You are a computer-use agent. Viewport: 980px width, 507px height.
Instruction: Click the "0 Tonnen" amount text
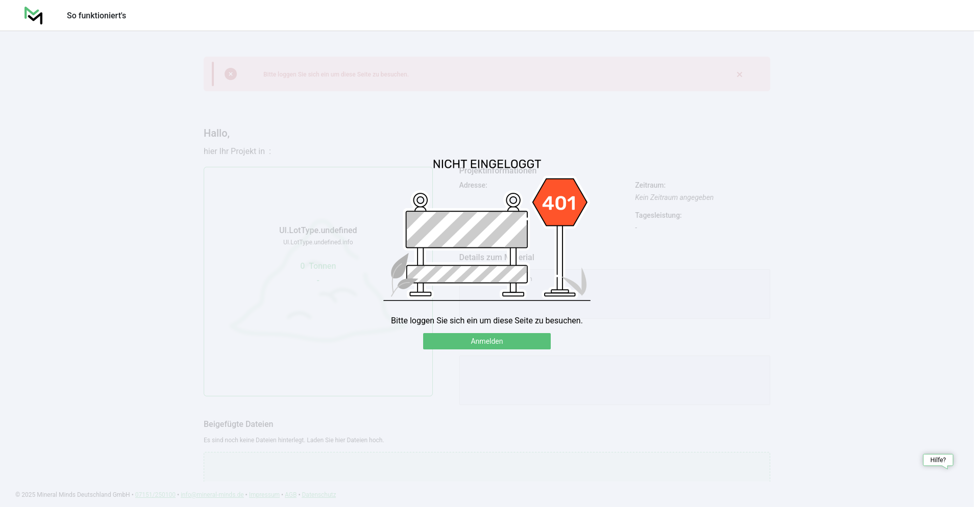click(318, 266)
